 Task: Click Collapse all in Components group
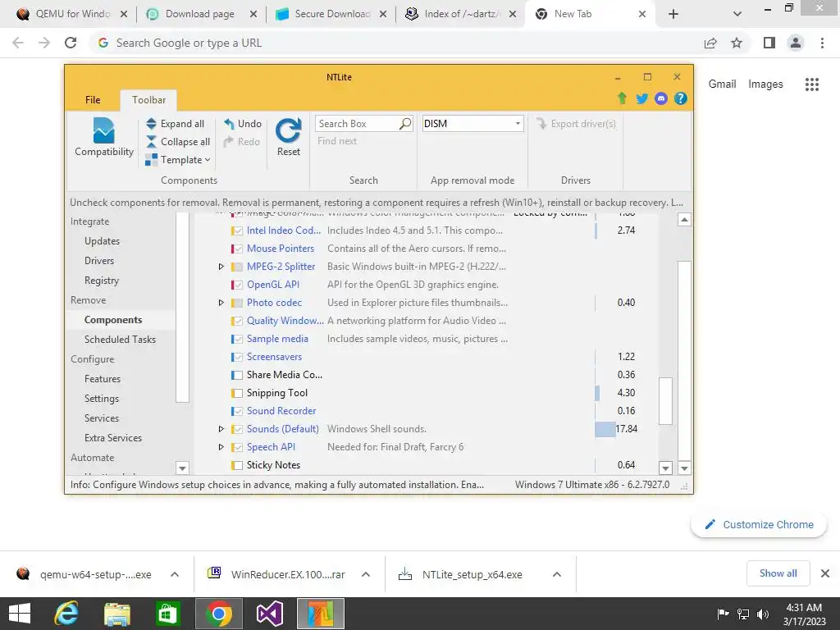pyautogui.click(x=178, y=142)
